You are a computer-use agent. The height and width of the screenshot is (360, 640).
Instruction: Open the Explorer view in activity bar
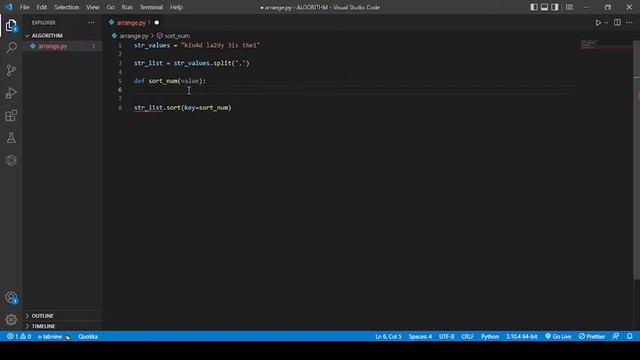tap(11, 26)
